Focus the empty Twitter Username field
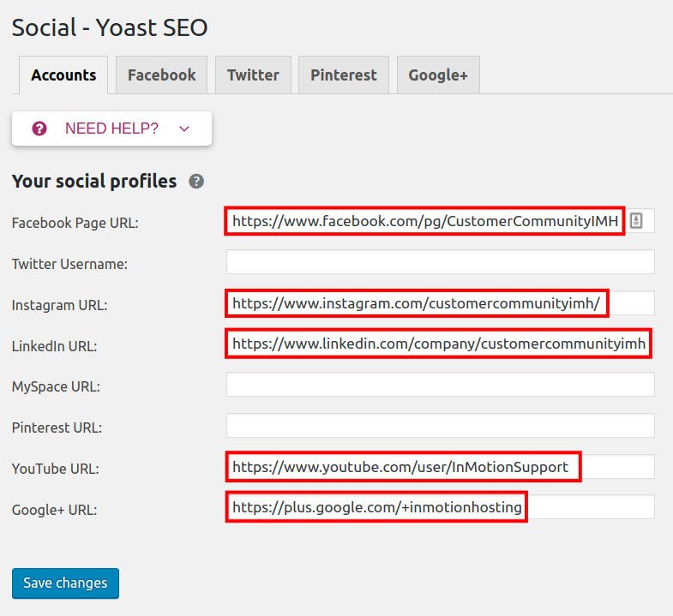Screen dimensions: 673x616 point(440,262)
